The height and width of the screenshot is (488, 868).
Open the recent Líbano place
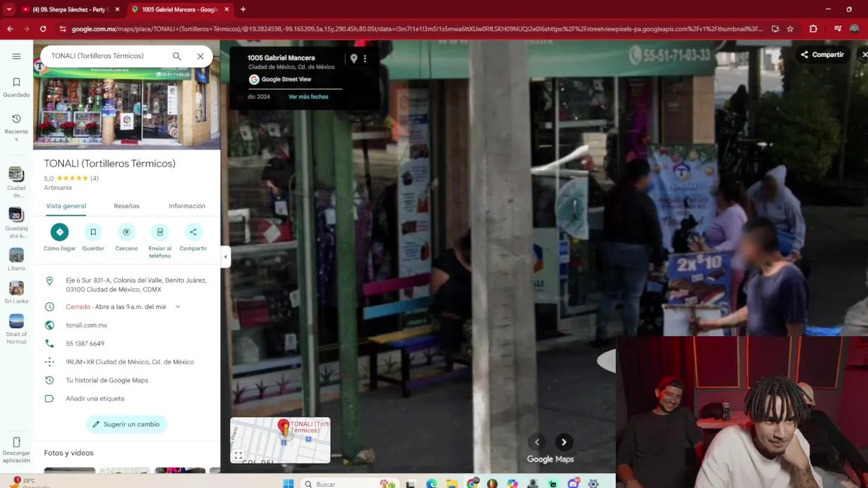tap(16, 260)
